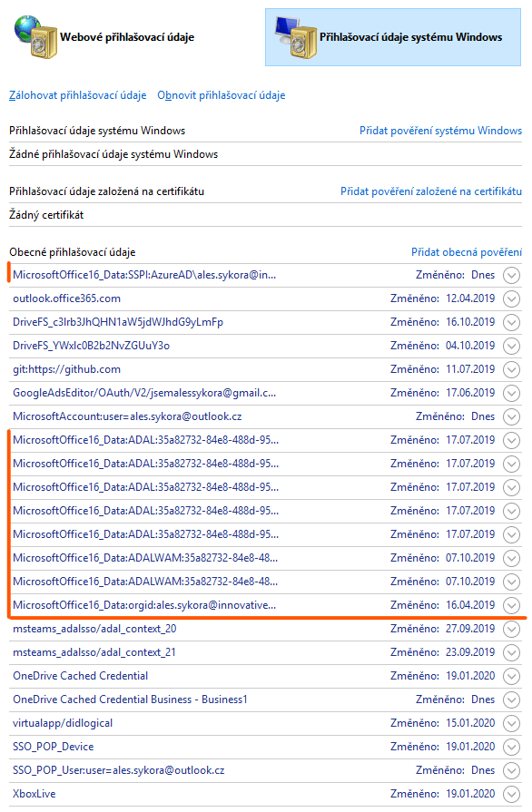
Task: Select DriveFS_c3lrb3JhQHN1aW5jdWJhdG9yLmFp credential name
Action: (x=118, y=322)
